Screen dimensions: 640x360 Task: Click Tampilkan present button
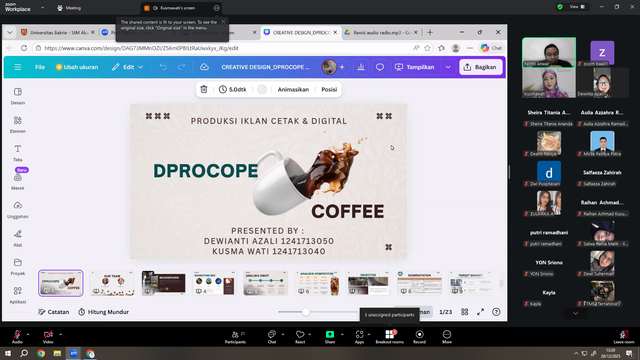tap(415, 67)
